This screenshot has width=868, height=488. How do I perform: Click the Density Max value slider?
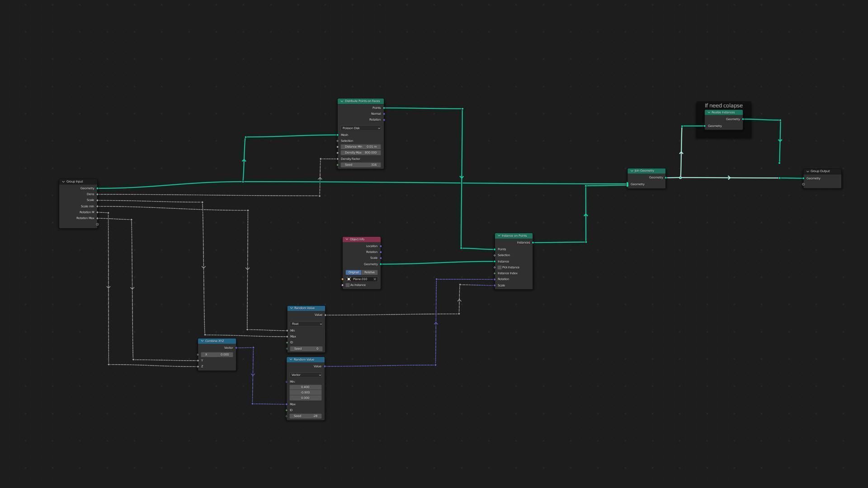coord(361,153)
